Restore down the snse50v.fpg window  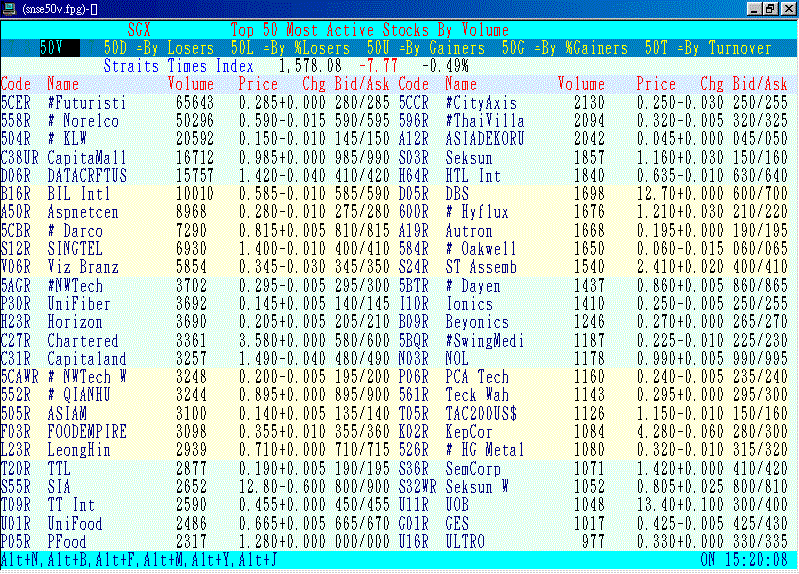tap(769, 9)
